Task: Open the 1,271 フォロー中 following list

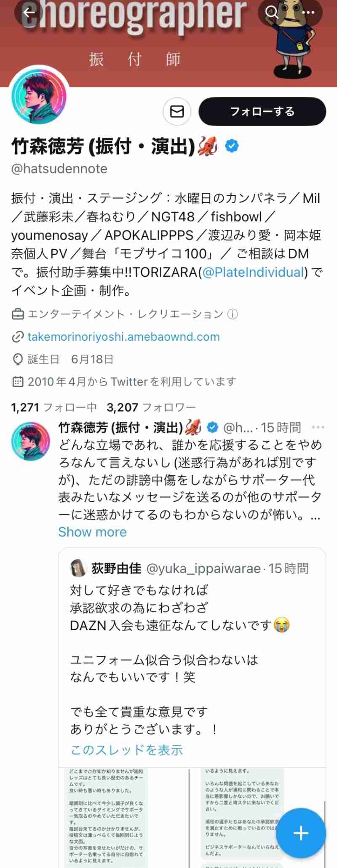Action: click(54, 407)
